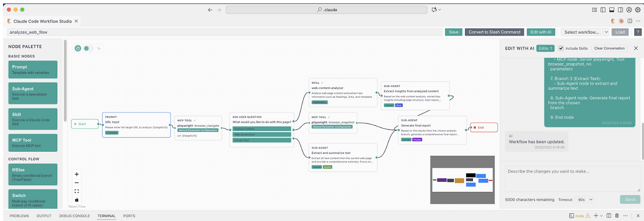
Task: Close the bottom terminal panel
Action: pyautogui.click(x=637, y=215)
